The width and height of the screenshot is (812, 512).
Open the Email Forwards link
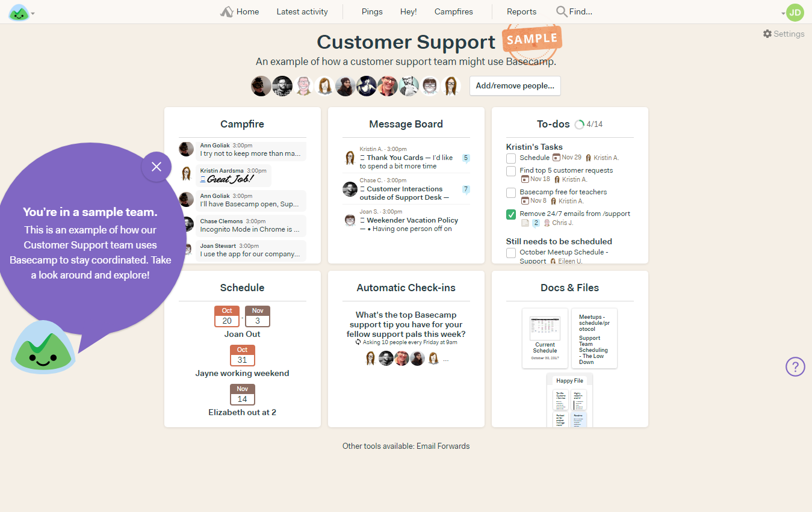click(x=443, y=446)
